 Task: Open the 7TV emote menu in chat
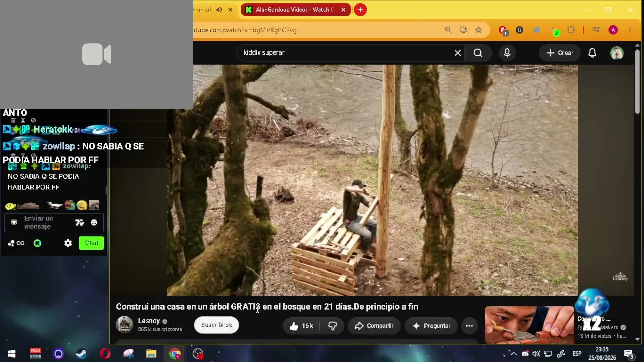(x=79, y=222)
